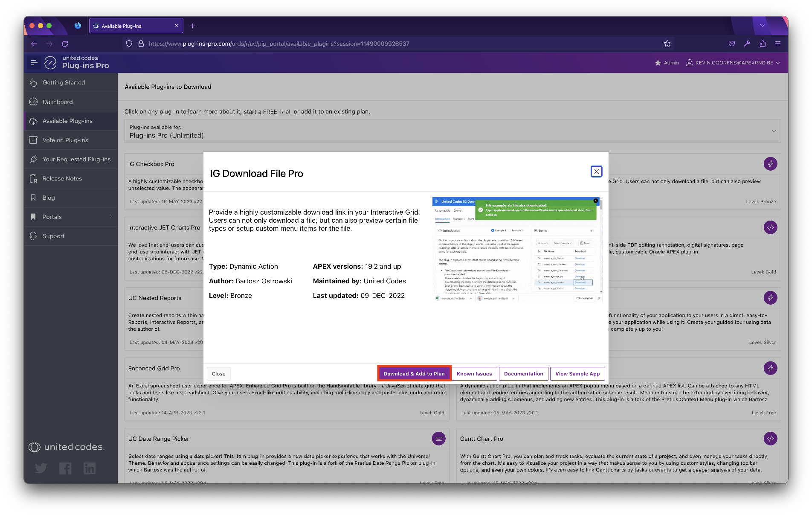
Task: Open Vote on Plug-ins page
Action: click(71, 140)
